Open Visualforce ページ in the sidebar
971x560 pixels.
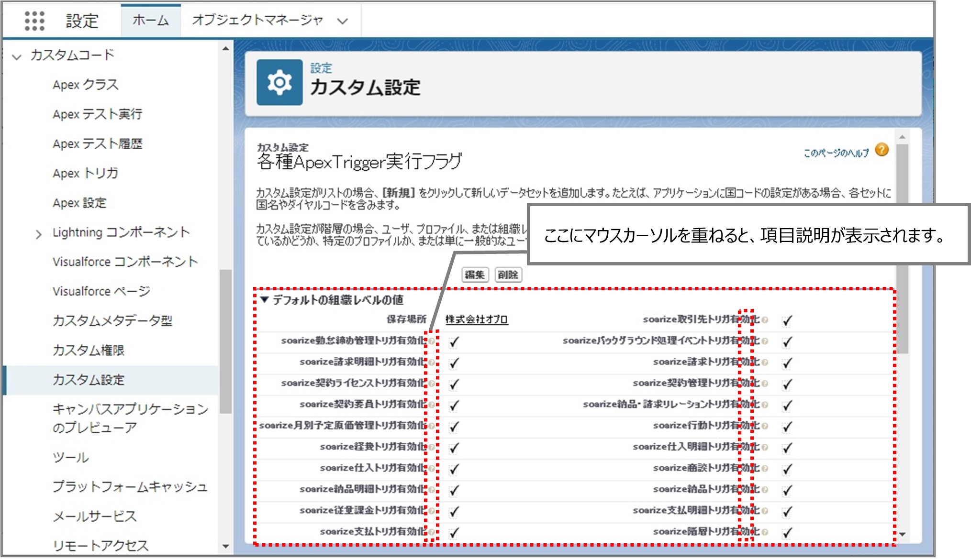[x=101, y=291]
